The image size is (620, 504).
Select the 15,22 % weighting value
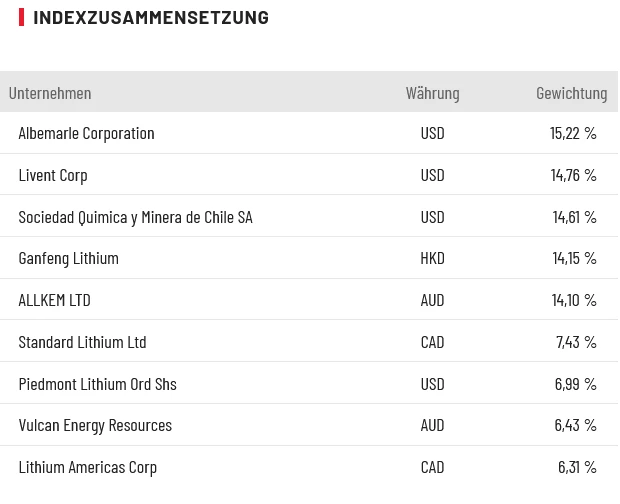[x=573, y=133]
